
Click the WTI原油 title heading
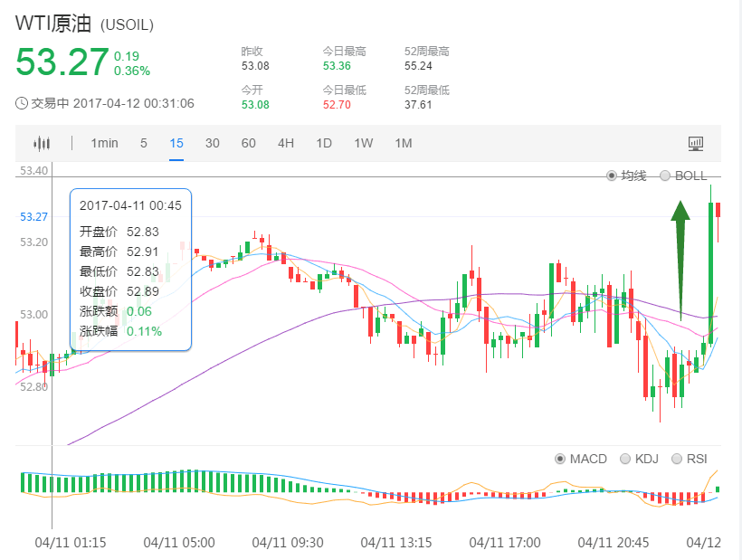(53, 24)
